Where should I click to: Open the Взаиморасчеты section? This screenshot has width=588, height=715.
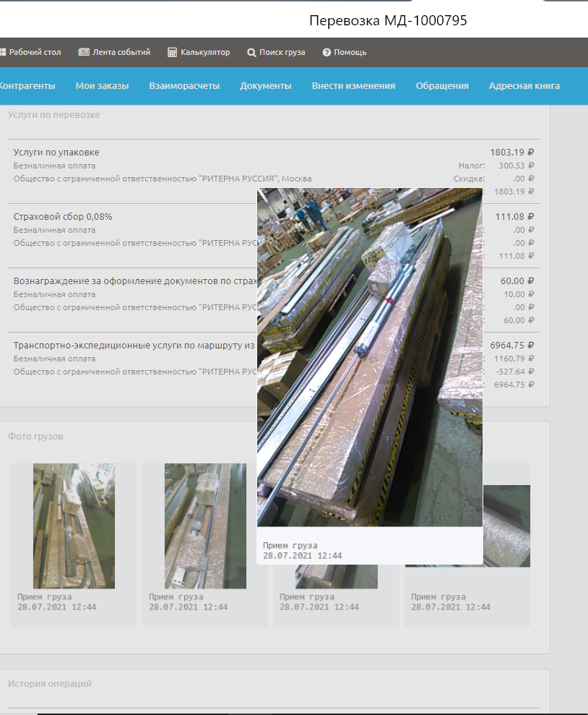coord(184,85)
